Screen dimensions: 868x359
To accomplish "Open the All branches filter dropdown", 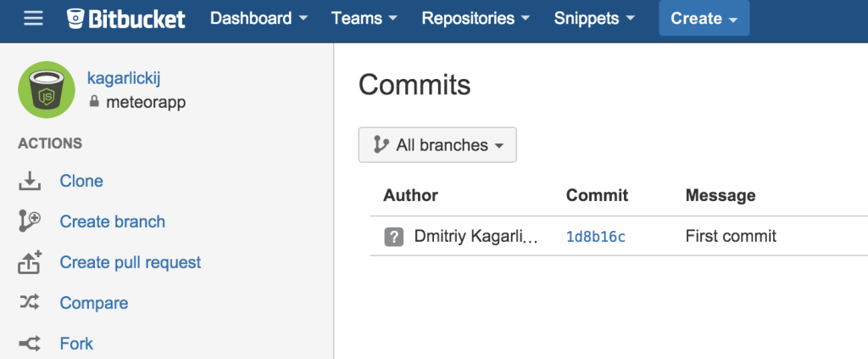I will (x=437, y=145).
